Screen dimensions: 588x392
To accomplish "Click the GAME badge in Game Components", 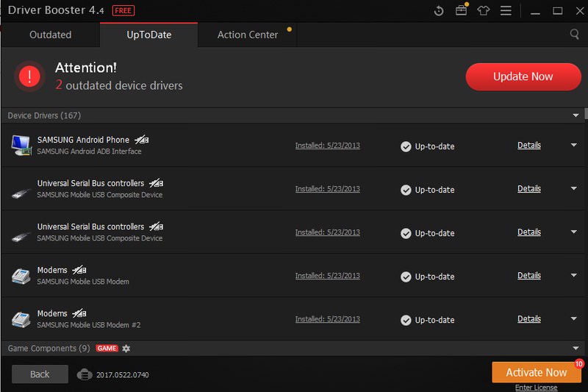I will pyautogui.click(x=107, y=348).
